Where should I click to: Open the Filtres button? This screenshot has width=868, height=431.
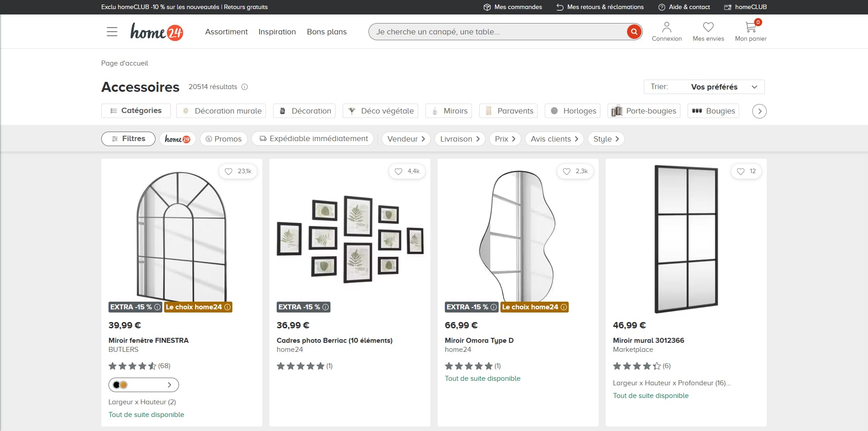[128, 139]
